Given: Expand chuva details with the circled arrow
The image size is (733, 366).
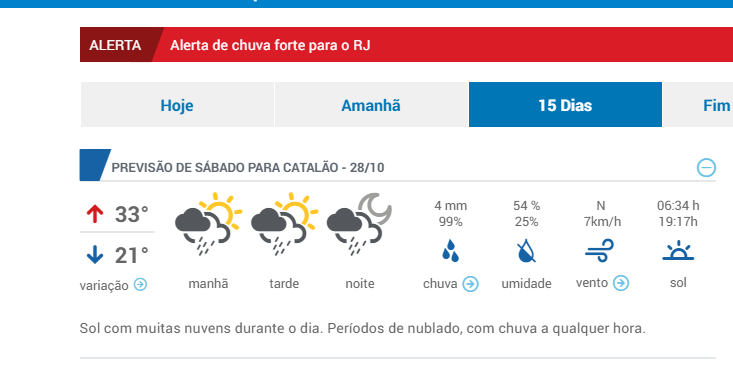Looking at the screenshot, I should pos(470,284).
